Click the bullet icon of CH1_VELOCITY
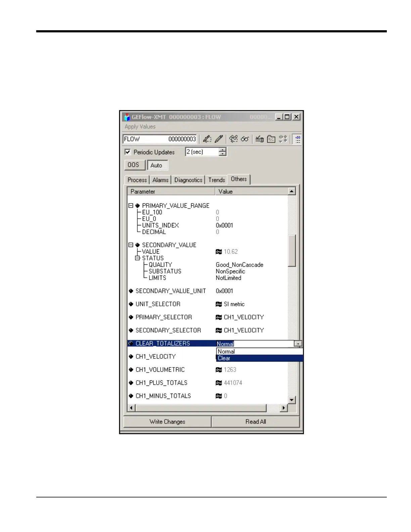 [131, 356]
